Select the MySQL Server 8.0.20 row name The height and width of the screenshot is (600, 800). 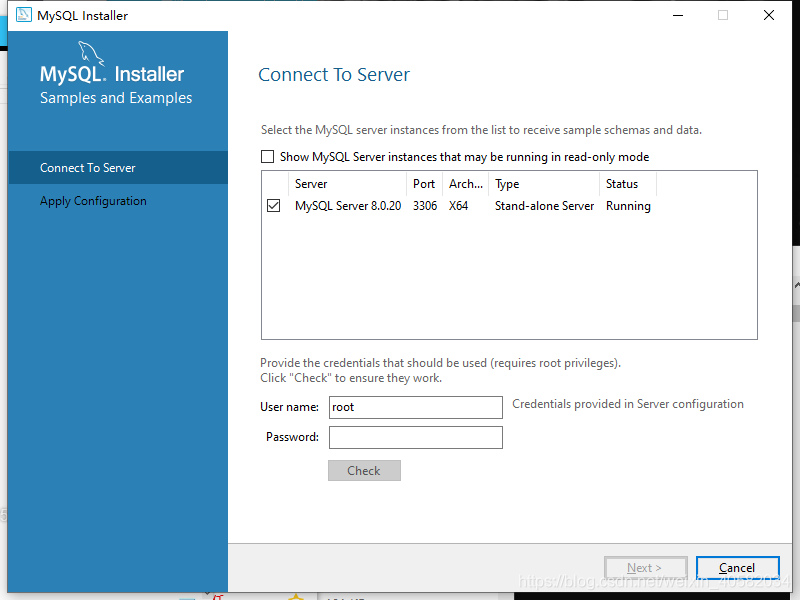click(348, 206)
